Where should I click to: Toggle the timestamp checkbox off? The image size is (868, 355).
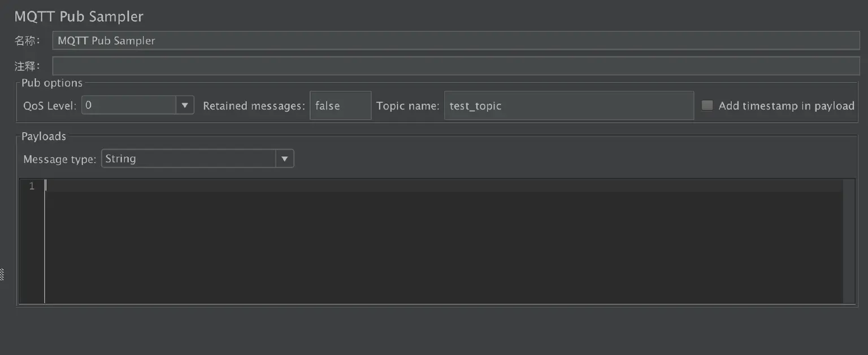click(706, 105)
